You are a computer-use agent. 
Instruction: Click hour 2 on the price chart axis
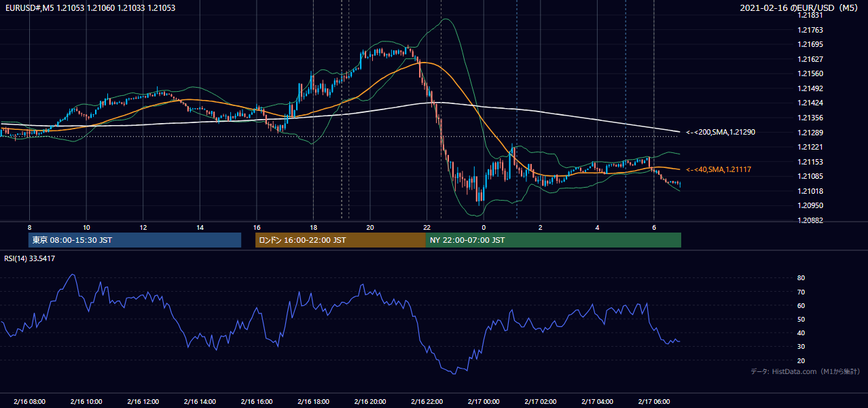(x=541, y=227)
